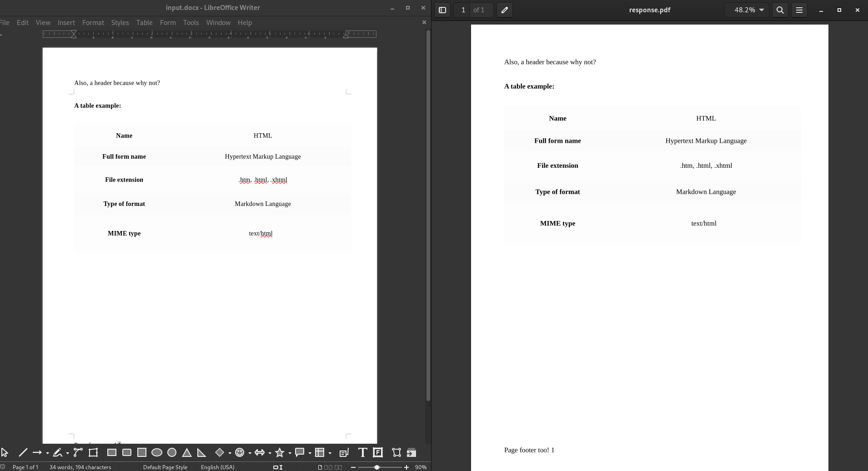The width and height of the screenshot is (868, 471).
Task: Expand Block Arrows dropdown arrow
Action: point(270,453)
